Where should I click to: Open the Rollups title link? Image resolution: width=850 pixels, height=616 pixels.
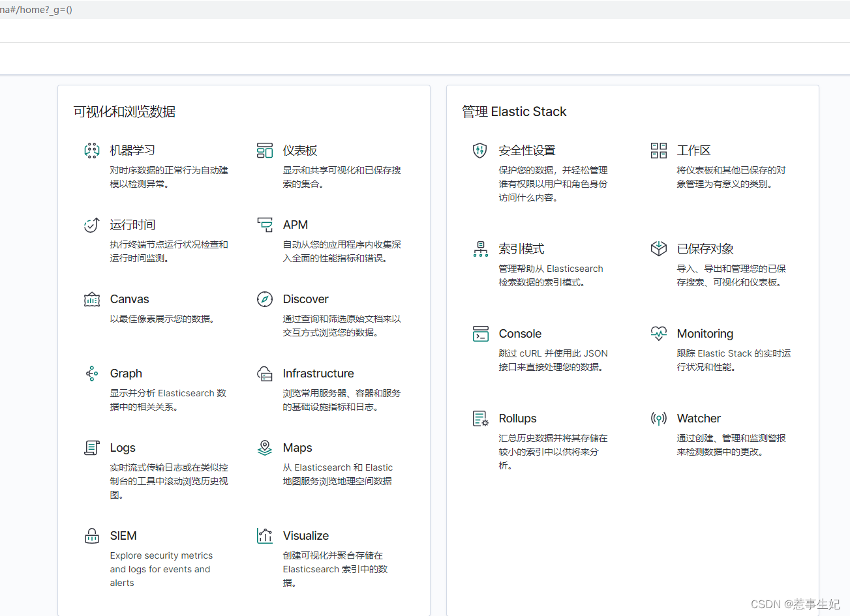pos(517,418)
